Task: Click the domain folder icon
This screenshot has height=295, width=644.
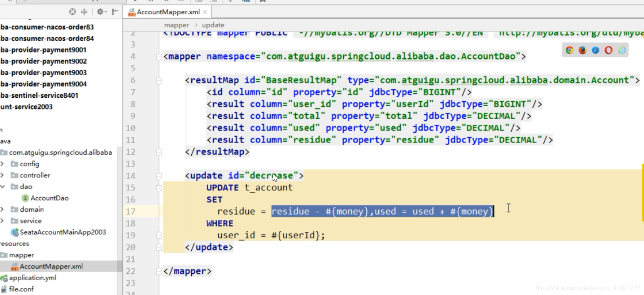Action: pyautogui.click(x=15, y=209)
